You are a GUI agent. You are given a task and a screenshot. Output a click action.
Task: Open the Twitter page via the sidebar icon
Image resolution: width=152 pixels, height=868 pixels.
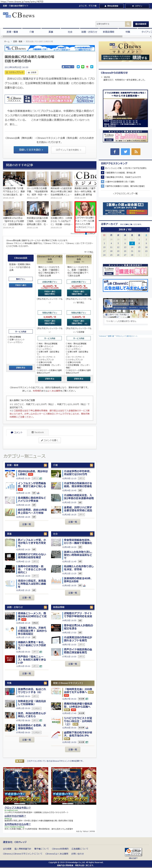[x=125, y=152]
